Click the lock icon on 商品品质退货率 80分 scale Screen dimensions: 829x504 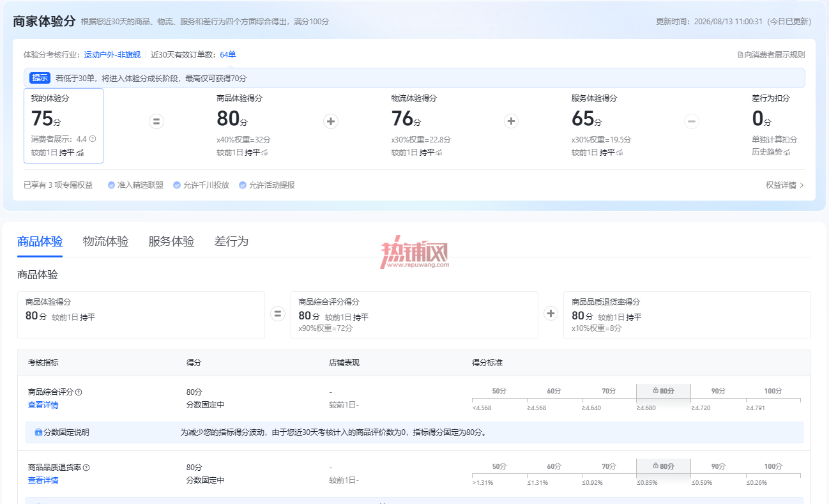(x=655, y=466)
